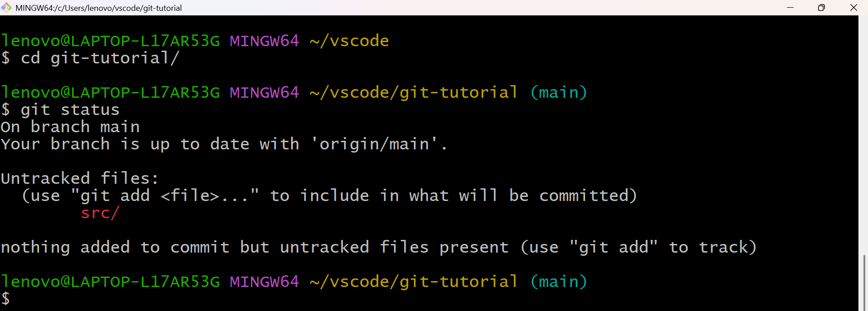Select the cyan (main) branch indicator

pos(559,92)
